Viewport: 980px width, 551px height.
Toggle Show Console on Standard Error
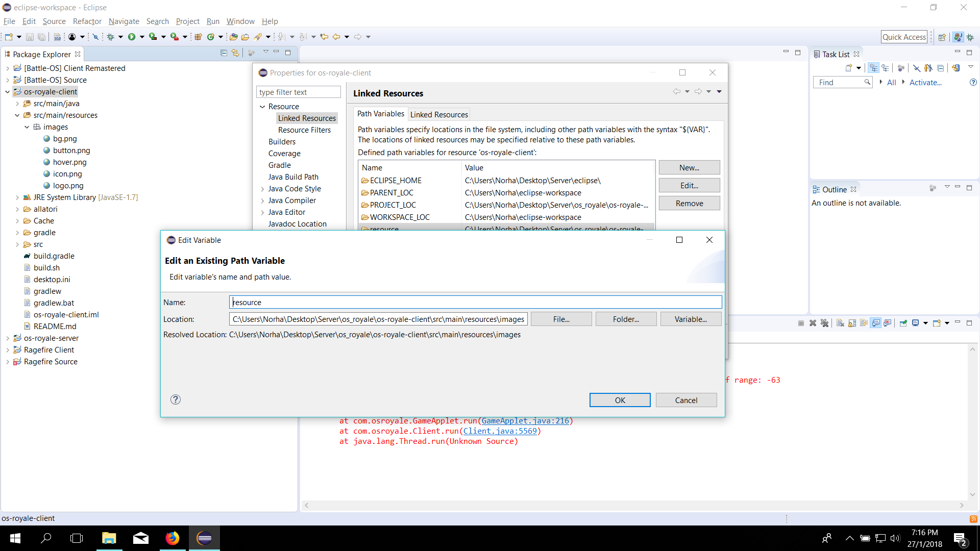coord(888,323)
